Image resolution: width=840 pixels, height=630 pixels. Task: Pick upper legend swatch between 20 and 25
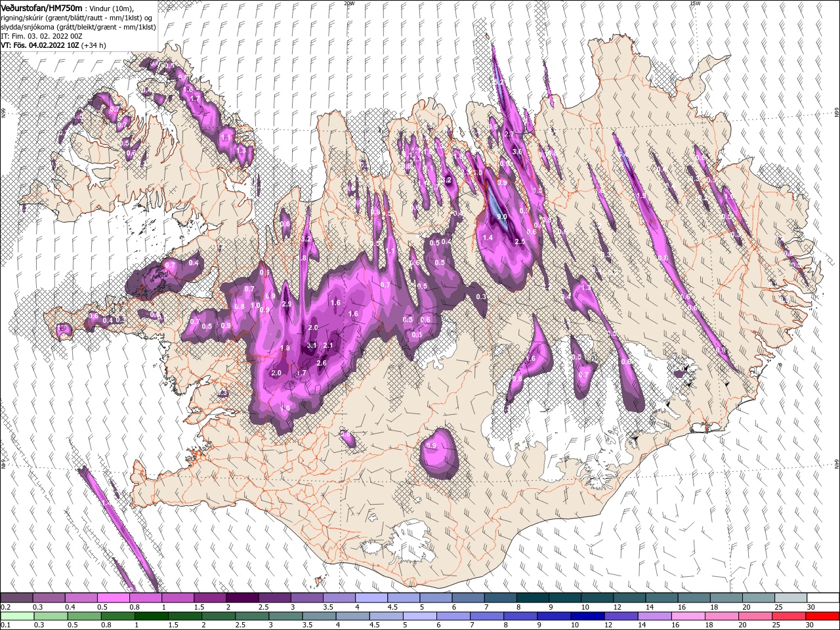pyautogui.click(x=759, y=598)
